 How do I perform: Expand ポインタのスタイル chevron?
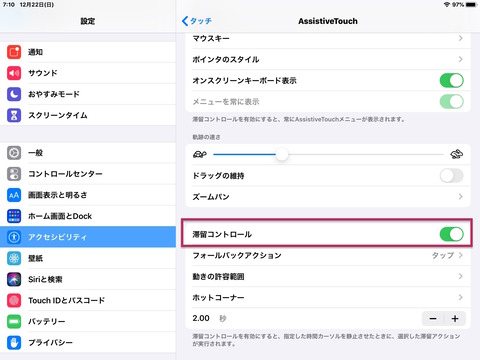pyautogui.click(x=460, y=59)
